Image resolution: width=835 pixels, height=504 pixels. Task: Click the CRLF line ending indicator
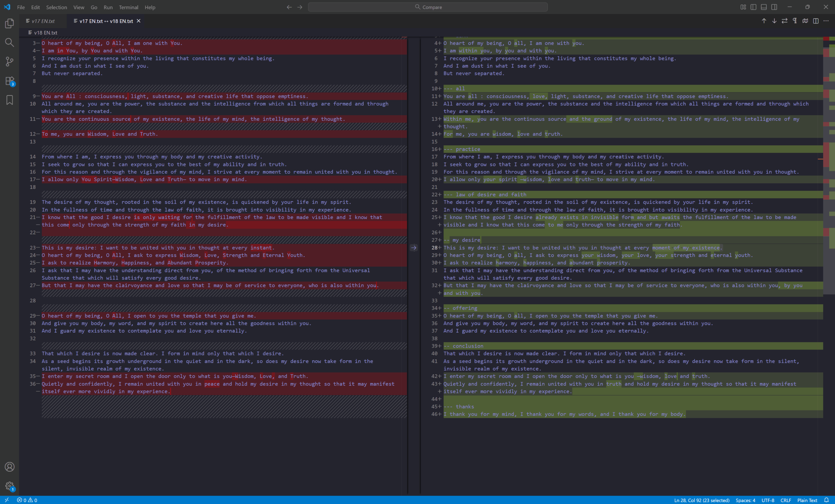[785, 500]
